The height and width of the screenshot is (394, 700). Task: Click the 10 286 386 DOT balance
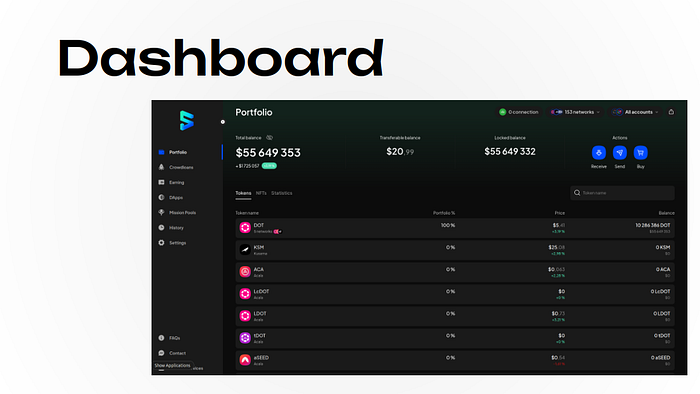tap(653, 225)
